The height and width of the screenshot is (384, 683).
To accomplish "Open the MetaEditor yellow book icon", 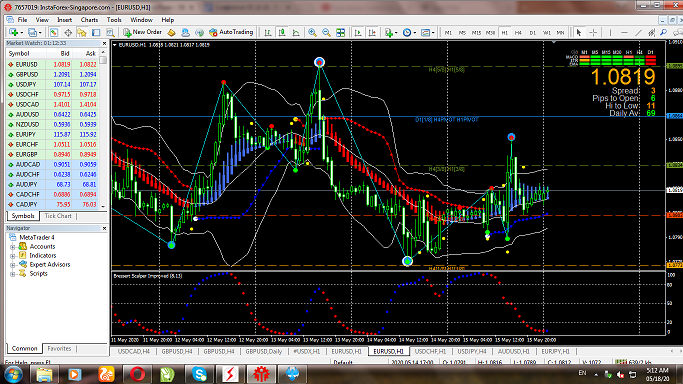I will pos(172,33).
